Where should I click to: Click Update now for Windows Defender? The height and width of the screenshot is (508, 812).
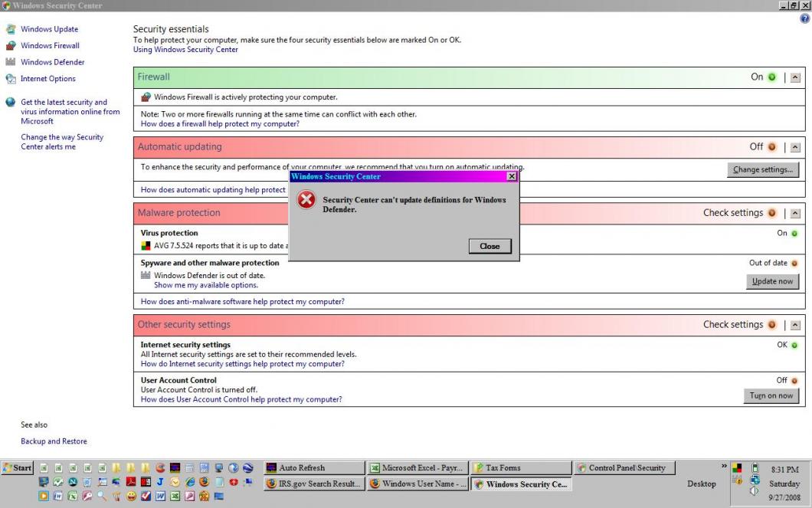772,281
